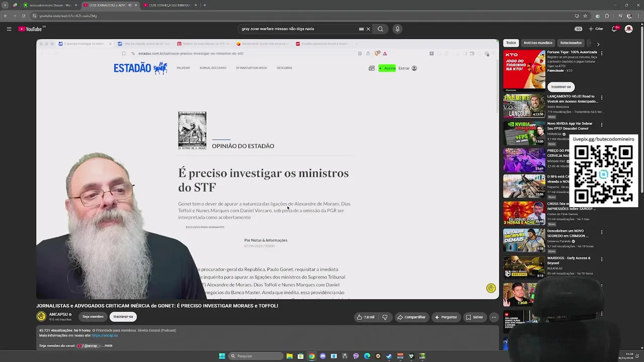Open a new Chrome tab with plus
Screen dimensions: 644x362
click(x=205, y=5)
